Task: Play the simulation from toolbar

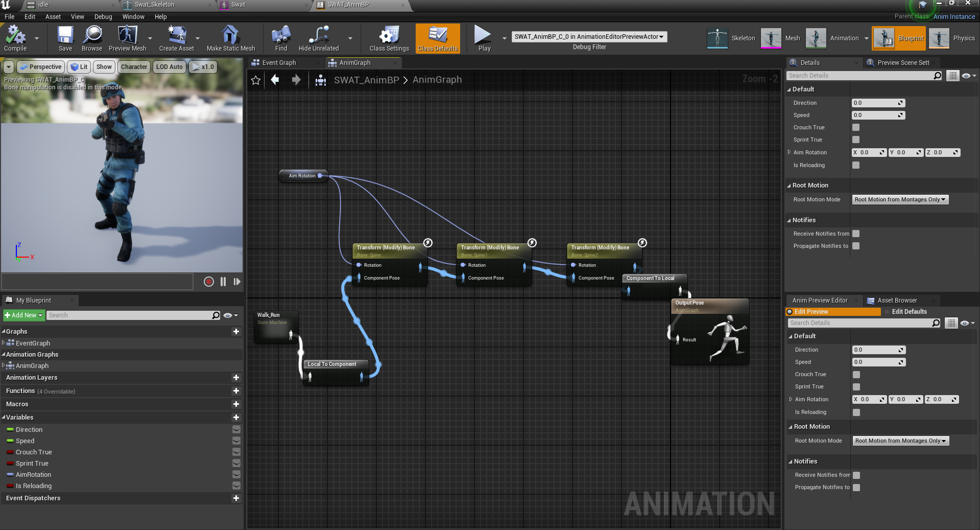Action: (x=484, y=38)
